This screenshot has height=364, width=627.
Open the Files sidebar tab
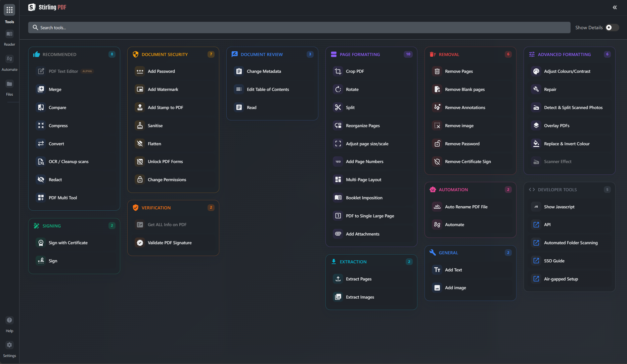coord(9,87)
